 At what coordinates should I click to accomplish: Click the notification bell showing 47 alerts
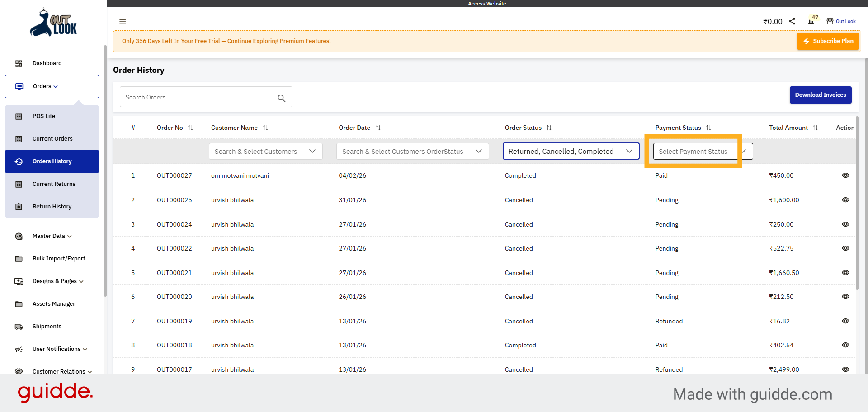(811, 21)
